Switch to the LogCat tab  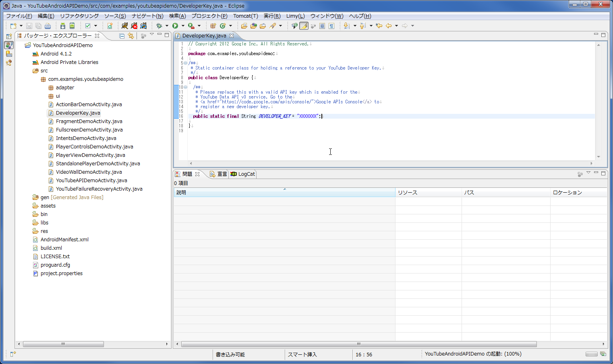click(x=243, y=174)
